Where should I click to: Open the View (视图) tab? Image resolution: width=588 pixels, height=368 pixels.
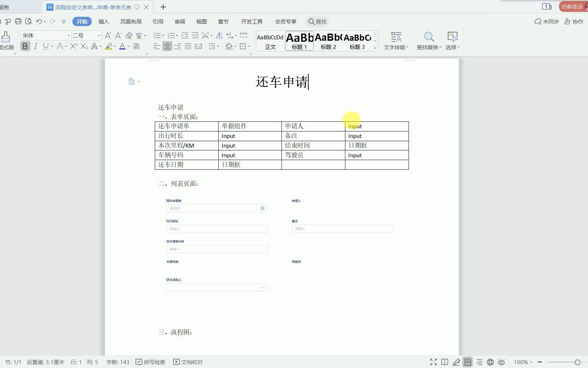[x=201, y=21]
